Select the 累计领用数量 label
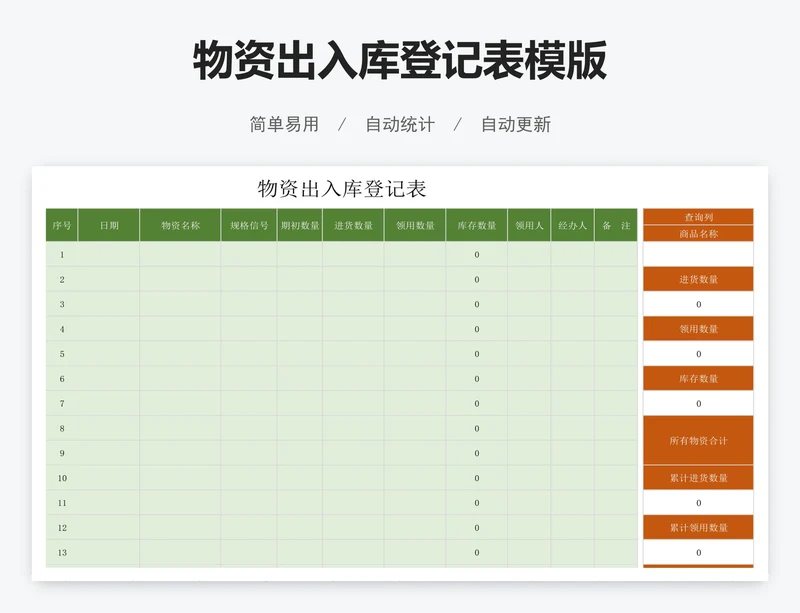This screenshot has height=613, width=800. click(698, 528)
